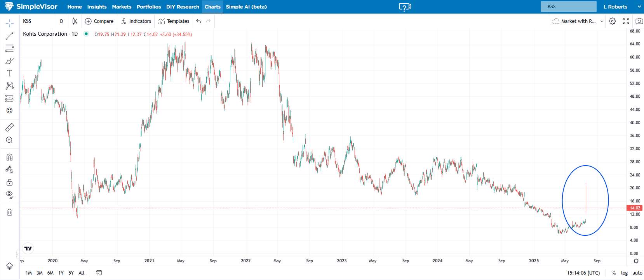Click the KSS search box in header
Image resolution: width=644 pixels, height=280 pixels.
point(568,7)
